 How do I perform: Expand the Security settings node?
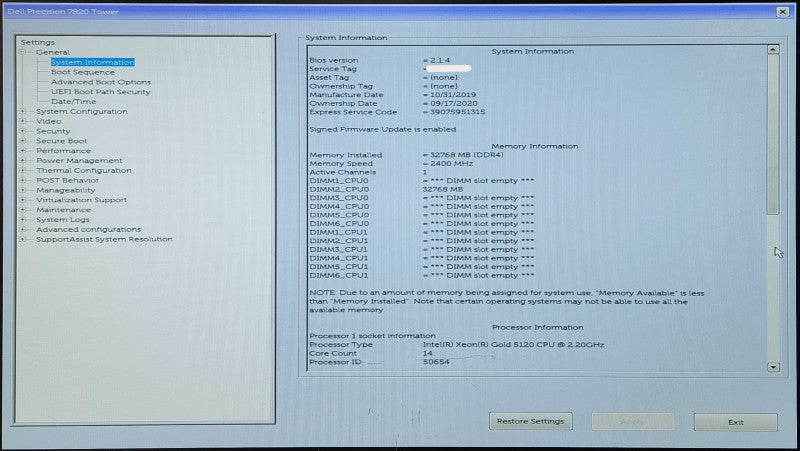point(22,131)
